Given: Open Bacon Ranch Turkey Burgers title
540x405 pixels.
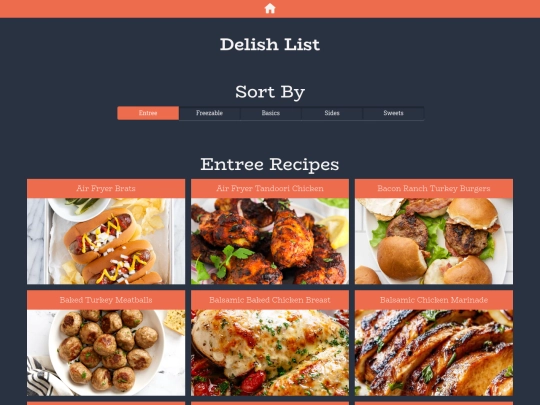Looking at the screenshot, I should (434, 188).
